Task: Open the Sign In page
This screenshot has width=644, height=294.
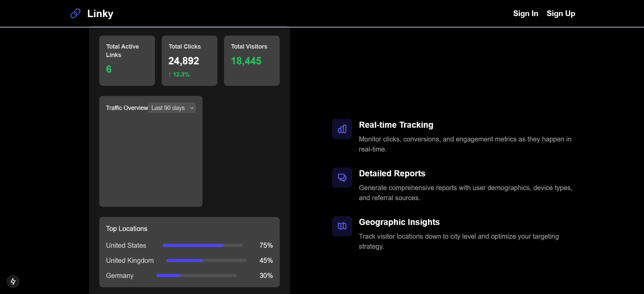Action: point(526,13)
